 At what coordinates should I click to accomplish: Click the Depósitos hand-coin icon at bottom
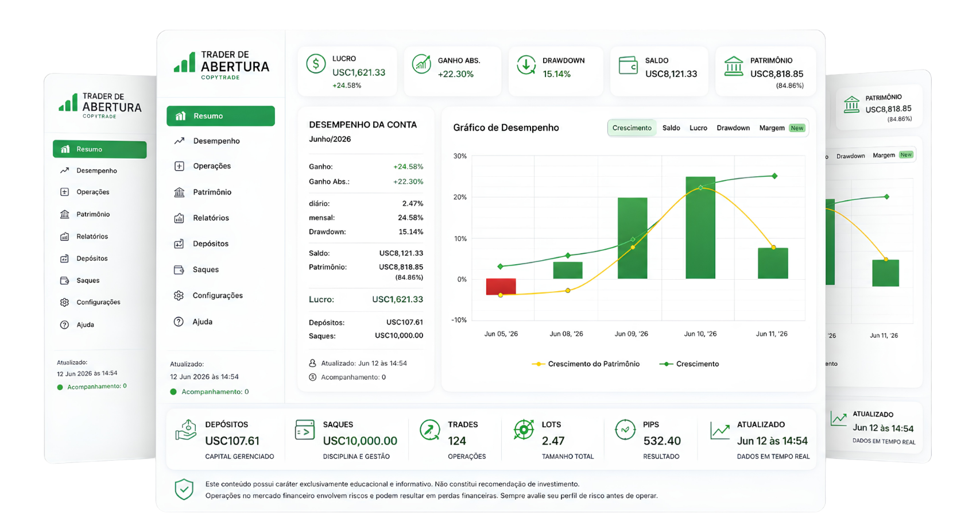tap(185, 430)
